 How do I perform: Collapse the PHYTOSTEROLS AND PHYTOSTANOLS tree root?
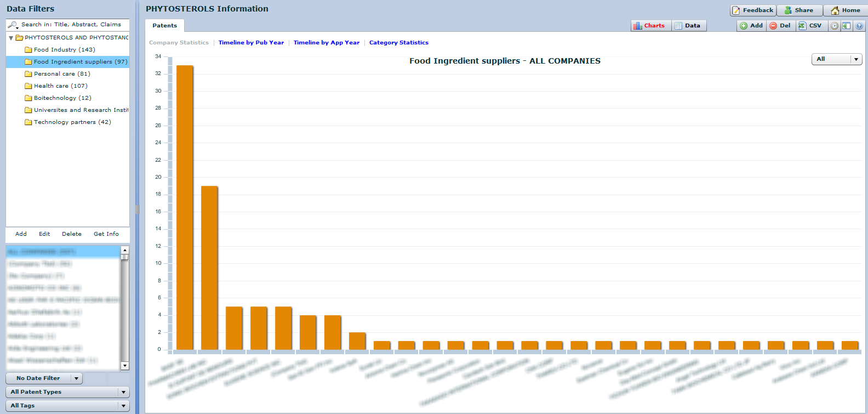pos(11,38)
